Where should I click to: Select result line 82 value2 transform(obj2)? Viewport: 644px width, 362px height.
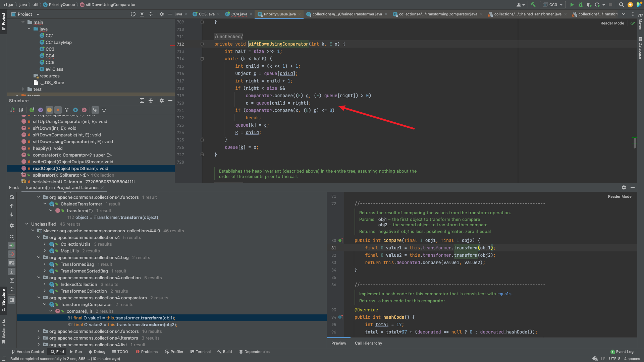click(122, 324)
